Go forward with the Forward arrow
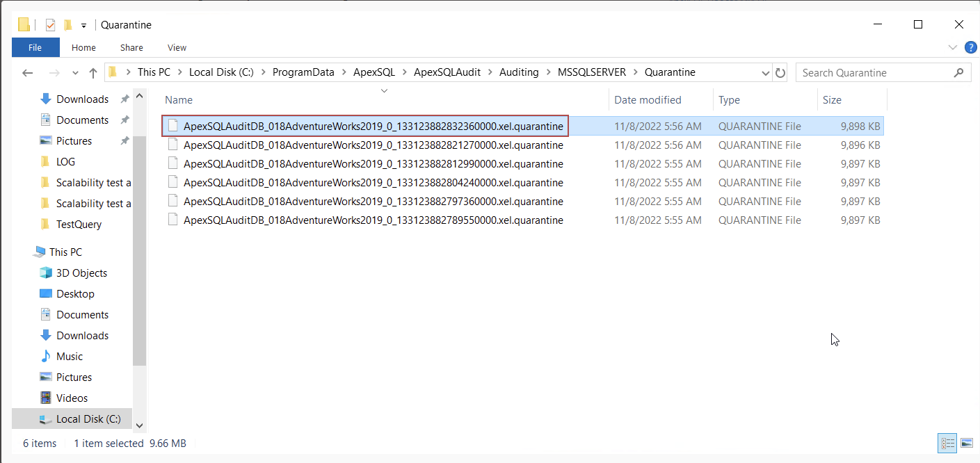 pos(54,72)
